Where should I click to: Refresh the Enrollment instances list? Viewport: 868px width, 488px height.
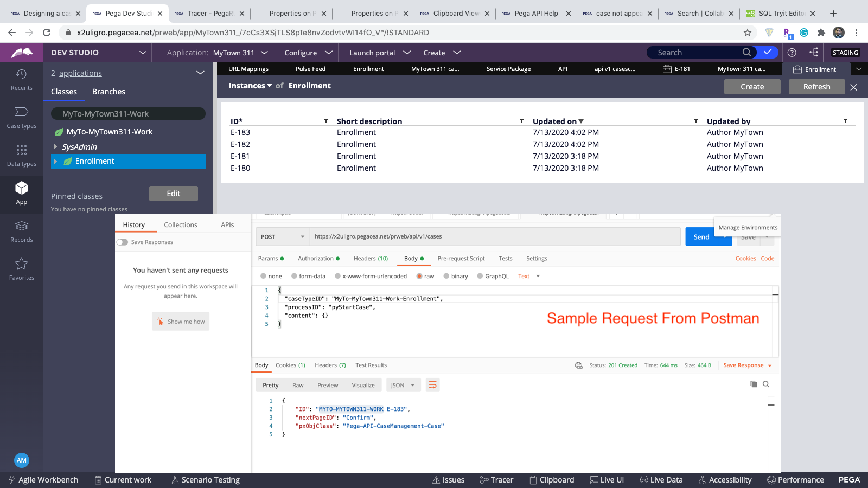pyautogui.click(x=816, y=87)
